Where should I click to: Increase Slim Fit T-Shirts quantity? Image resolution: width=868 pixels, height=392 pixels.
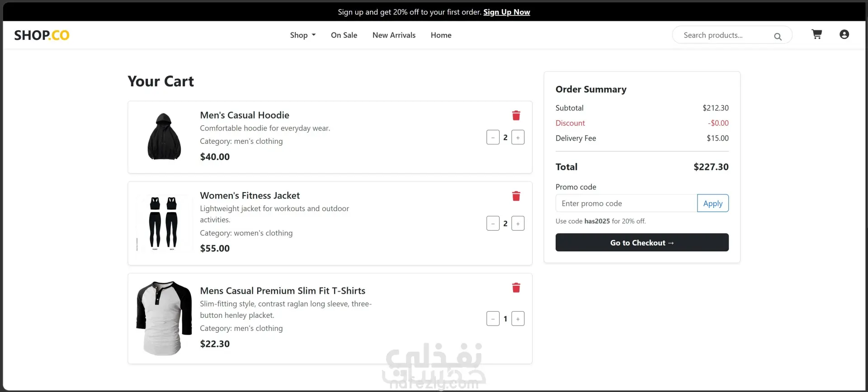pos(518,319)
